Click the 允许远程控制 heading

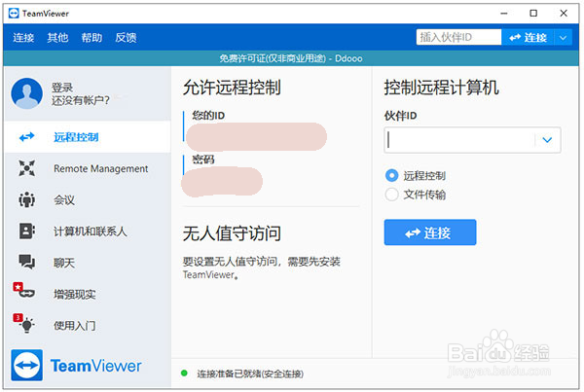(232, 88)
